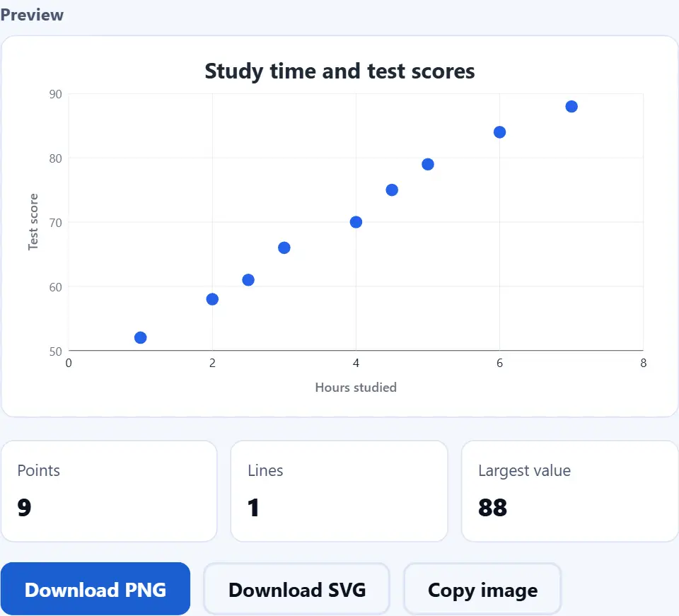Select the data point with score 70
This screenshot has height=616, width=679.
point(356,222)
